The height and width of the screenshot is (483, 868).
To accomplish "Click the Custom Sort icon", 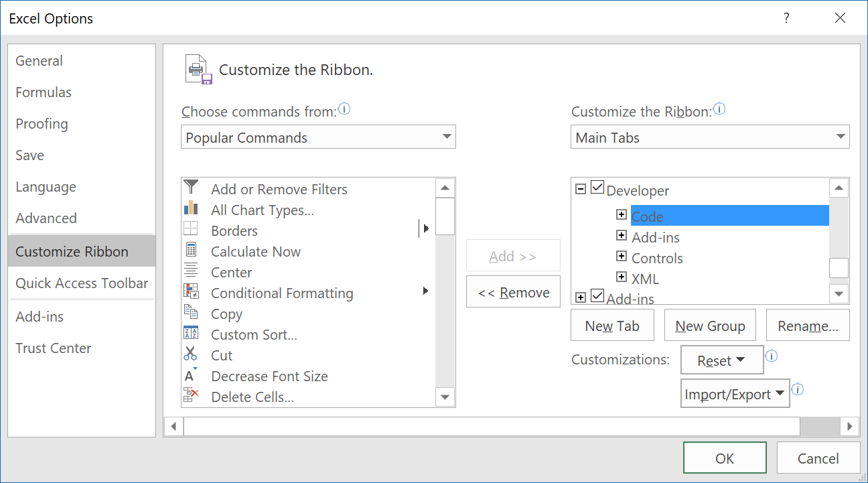I will point(191,334).
